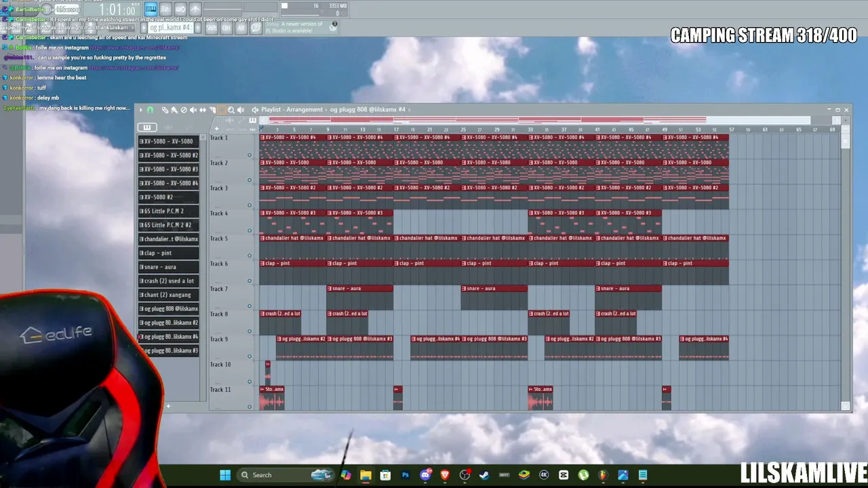Select the Playback speaker tool in Playlist toolbar
The height and width of the screenshot is (488, 868).
pos(241,110)
